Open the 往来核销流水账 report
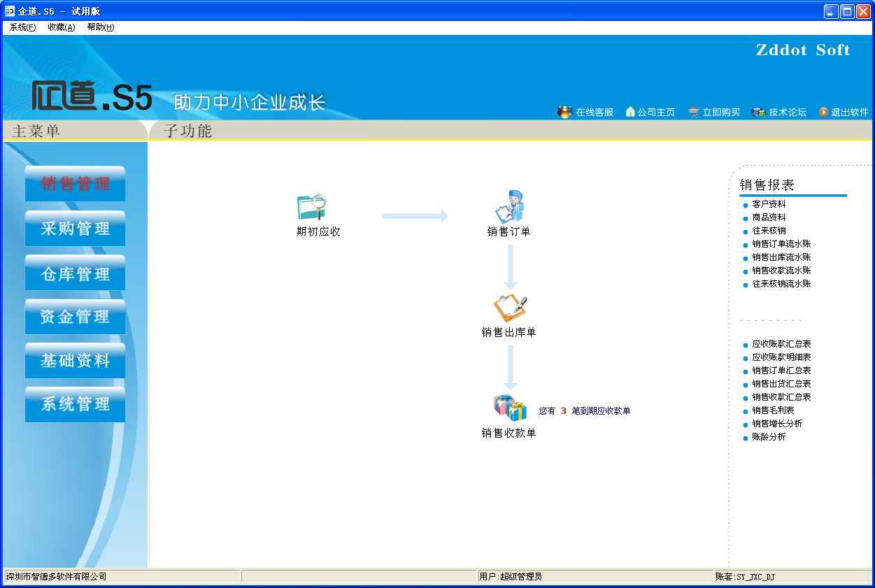The width and height of the screenshot is (875, 588). pyautogui.click(x=781, y=284)
